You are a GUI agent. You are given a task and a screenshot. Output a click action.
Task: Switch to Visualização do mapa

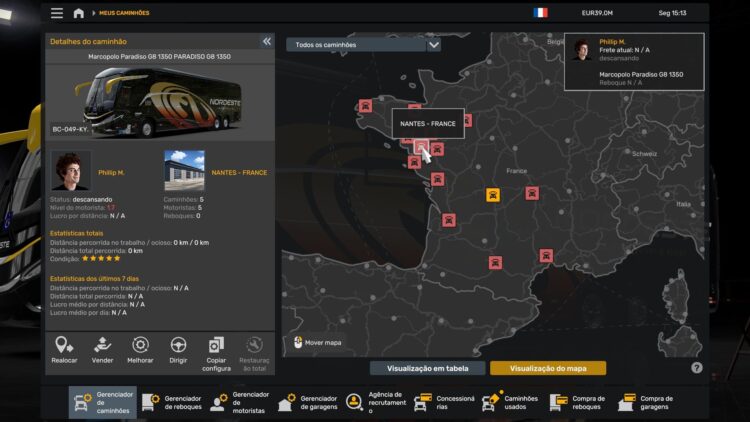[x=548, y=368]
